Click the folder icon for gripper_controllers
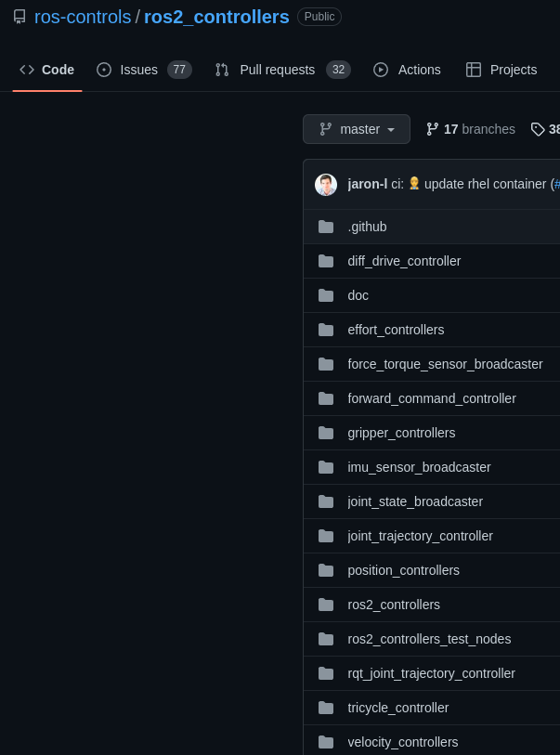Viewport: 560px width, 755px height. tap(326, 433)
